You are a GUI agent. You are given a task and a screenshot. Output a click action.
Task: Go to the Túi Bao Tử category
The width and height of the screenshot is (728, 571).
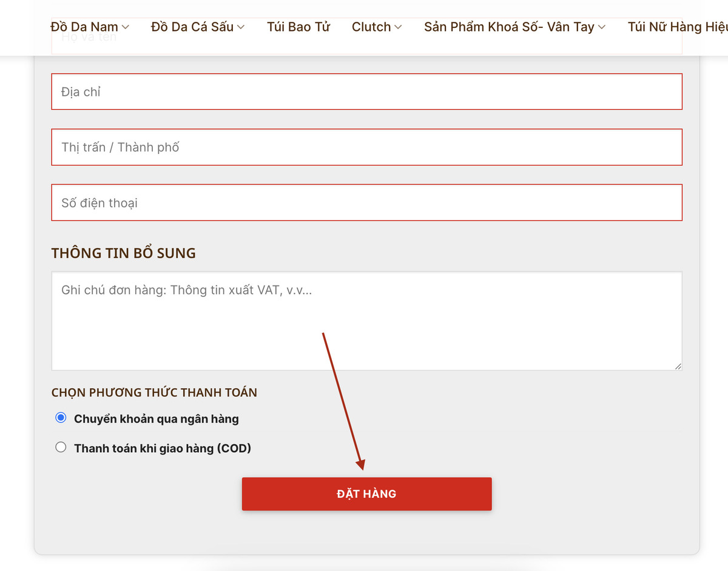298,27
